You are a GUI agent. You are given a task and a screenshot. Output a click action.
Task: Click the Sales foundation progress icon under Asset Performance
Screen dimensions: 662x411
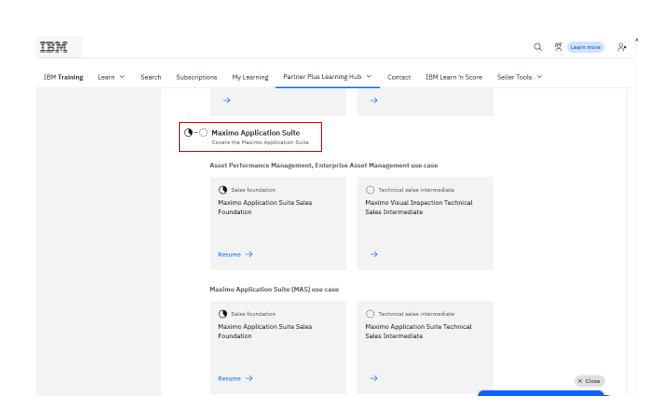coord(222,190)
